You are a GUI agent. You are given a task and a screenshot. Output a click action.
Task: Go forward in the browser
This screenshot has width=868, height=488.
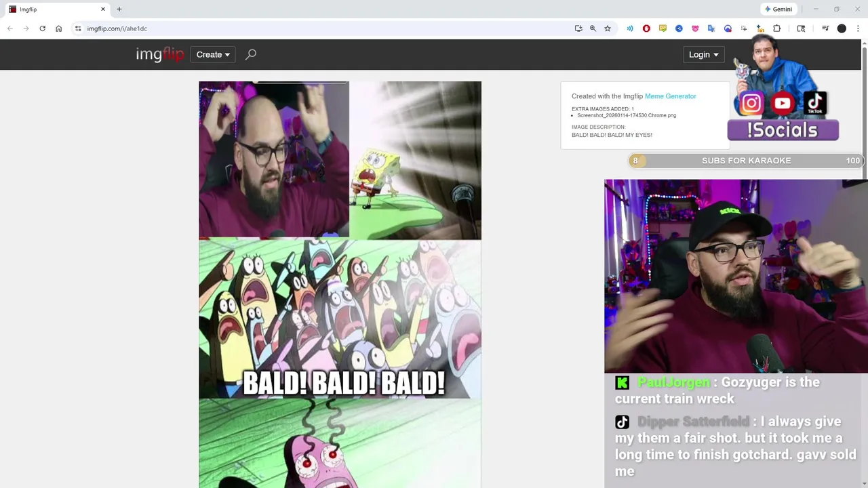(26, 28)
